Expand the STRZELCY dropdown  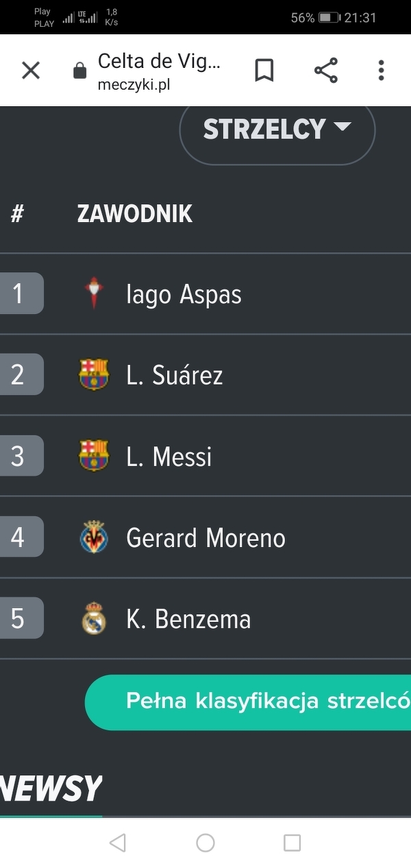tap(277, 130)
